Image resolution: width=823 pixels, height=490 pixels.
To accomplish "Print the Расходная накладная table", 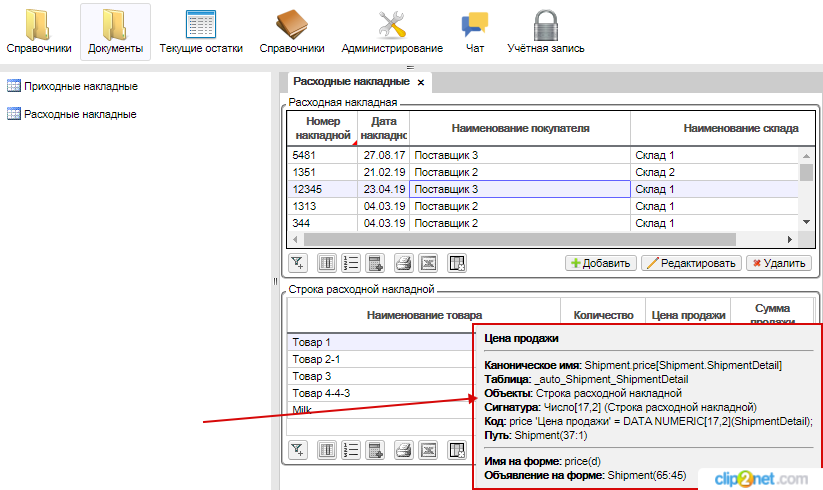I will pos(404,263).
